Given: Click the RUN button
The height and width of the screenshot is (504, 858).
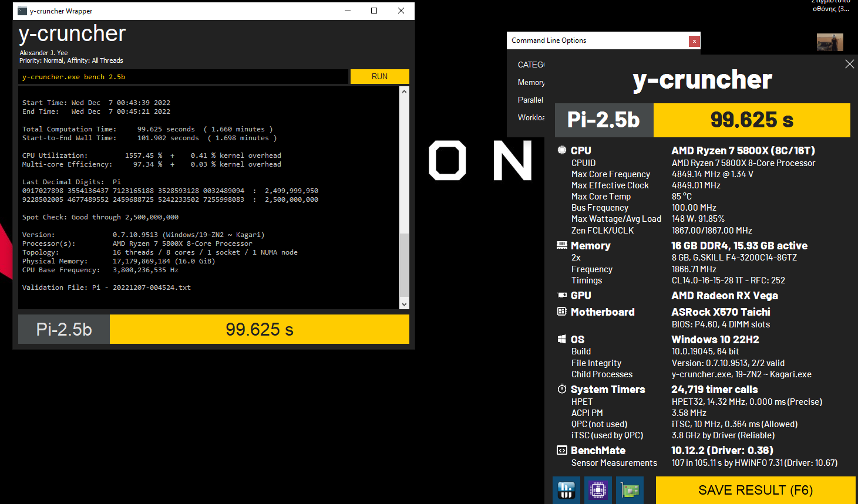Looking at the screenshot, I should point(379,76).
